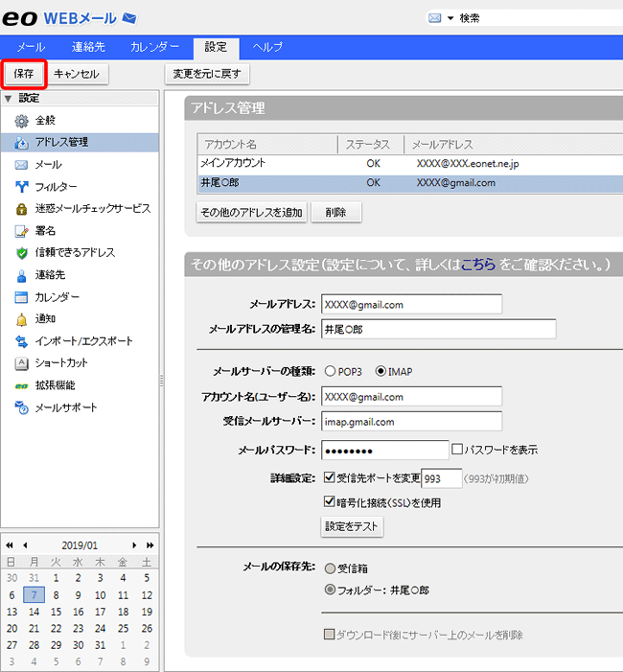
Task: Click the メールサポート help icon
Action: 21,407
